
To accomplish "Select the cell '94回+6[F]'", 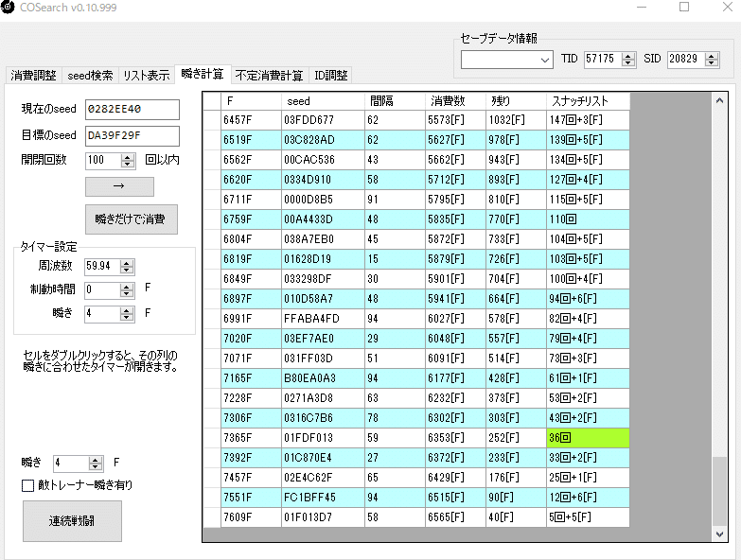I will pos(588,298).
